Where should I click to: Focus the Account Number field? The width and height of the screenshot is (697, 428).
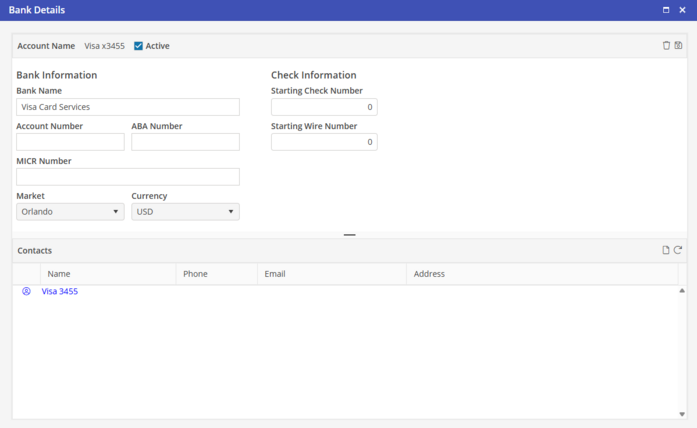click(x=70, y=142)
